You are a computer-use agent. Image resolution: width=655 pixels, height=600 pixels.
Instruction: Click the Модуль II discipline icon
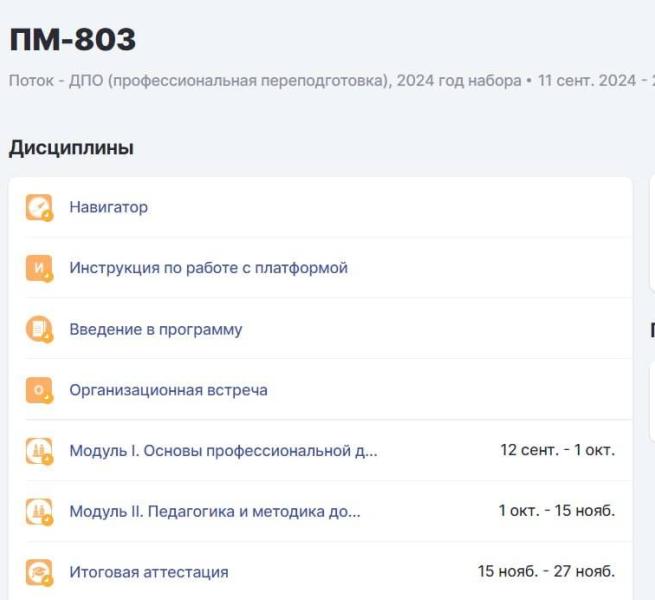(38, 512)
